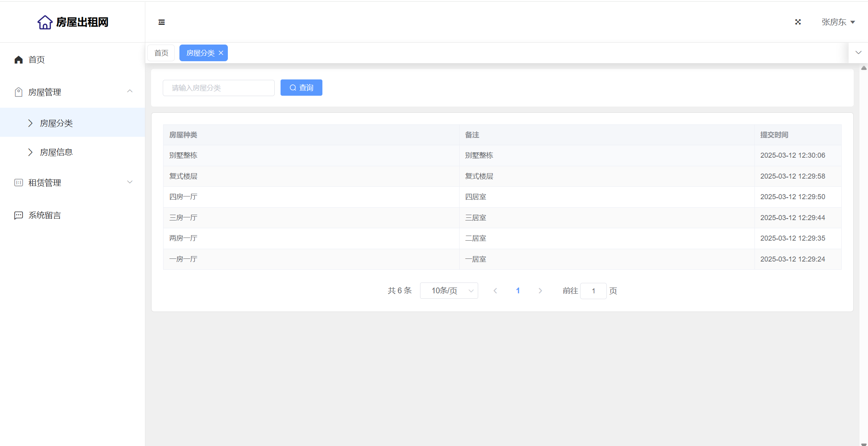
Task: Click the 请输入房屋分类 search field
Action: (219, 88)
